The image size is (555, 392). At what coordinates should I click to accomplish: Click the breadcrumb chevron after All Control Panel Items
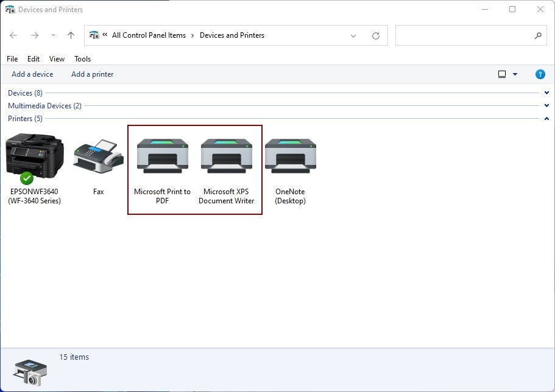point(193,35)
